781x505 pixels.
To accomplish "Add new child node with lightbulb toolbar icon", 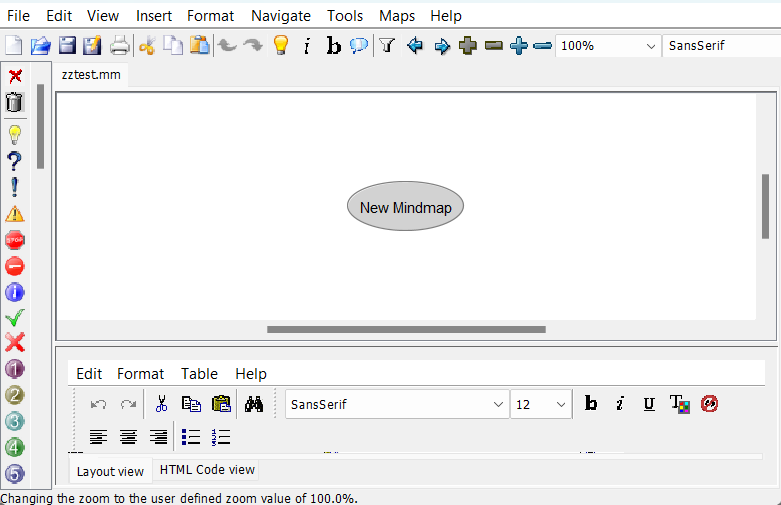I will pyautogui.click(x=281, y=46).
